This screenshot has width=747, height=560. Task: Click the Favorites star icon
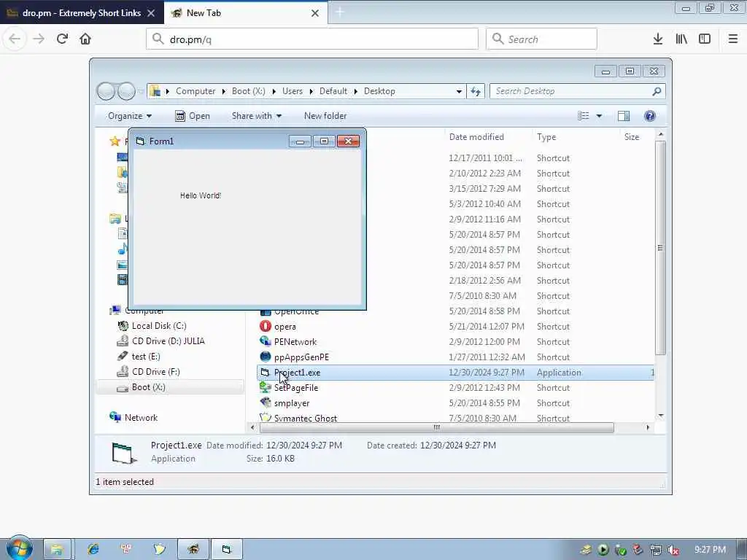(x=115, y=141)
